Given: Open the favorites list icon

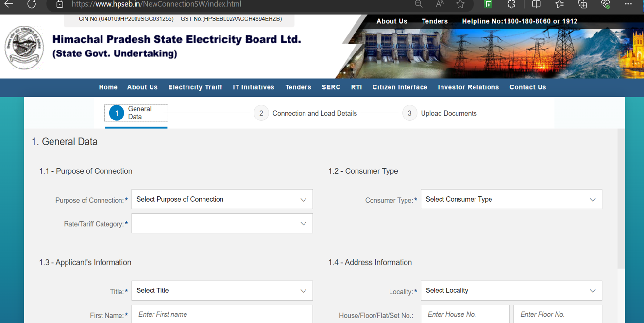Looking at the screenshot, I should [559, 4].
